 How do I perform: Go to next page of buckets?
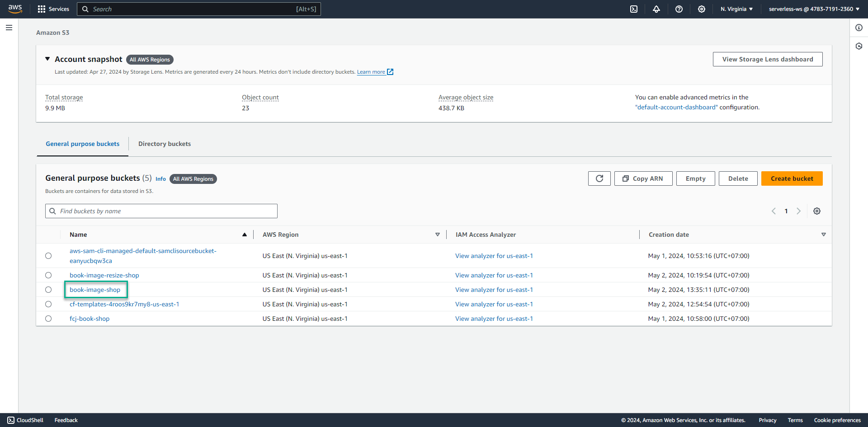799,211
